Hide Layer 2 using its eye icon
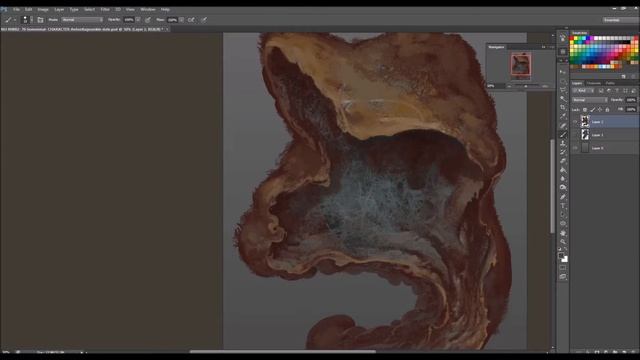Image resolution: width=640 pixels, height=360 pixels. coord(575,122)
